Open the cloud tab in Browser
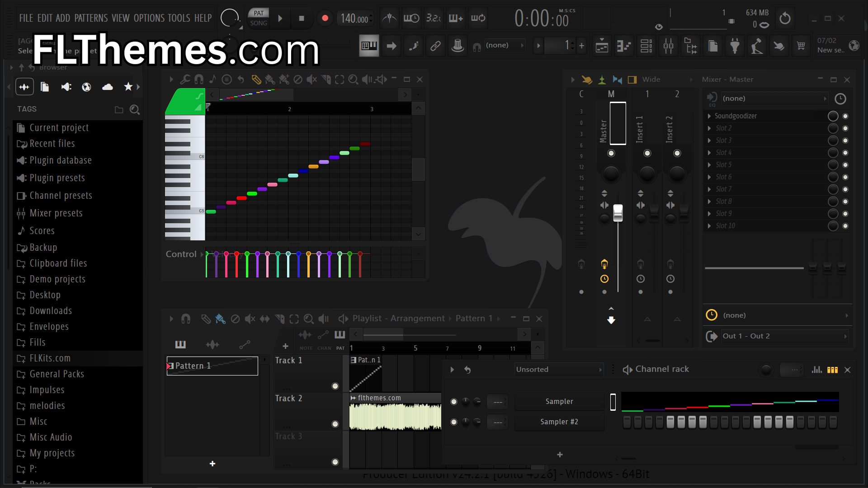The image size is (868, 488). pyautogui.click(x=108, y=87)
